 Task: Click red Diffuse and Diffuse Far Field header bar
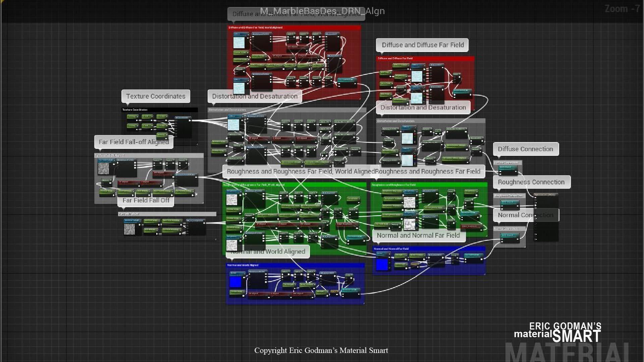pos(425,58)
